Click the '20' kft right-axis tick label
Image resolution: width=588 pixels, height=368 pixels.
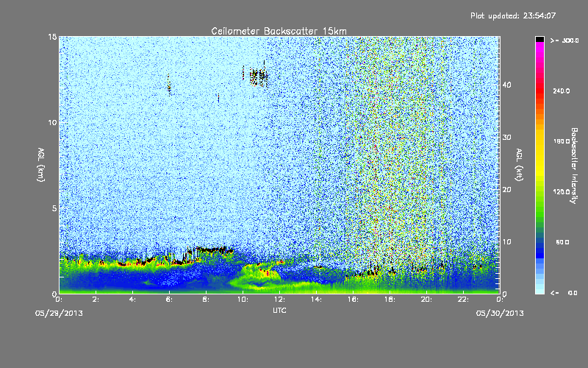click(x=506, y=190)
